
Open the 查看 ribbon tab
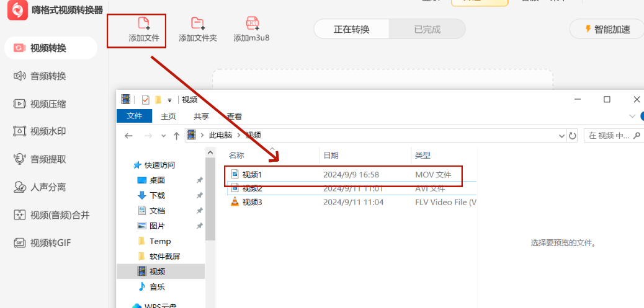point(235,116)
